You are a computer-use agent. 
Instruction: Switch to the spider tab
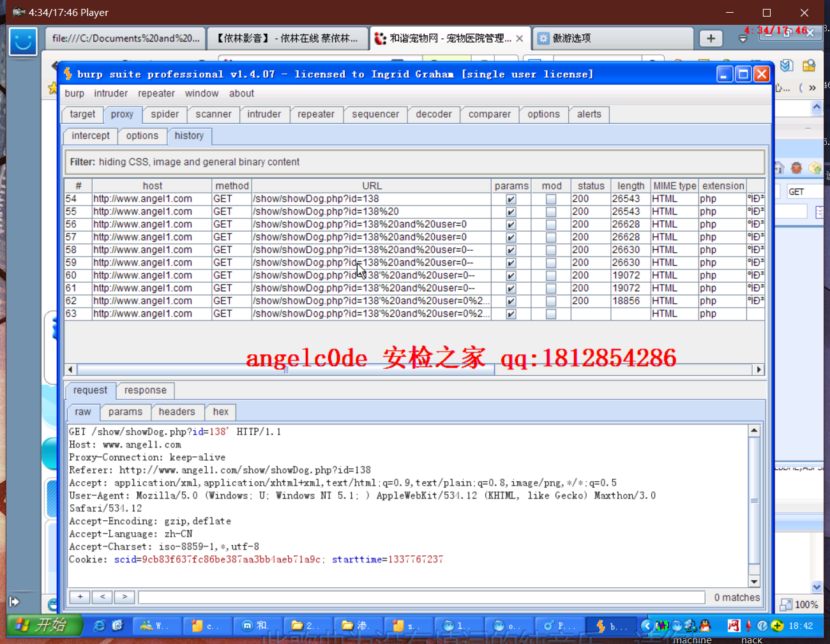(x=165, y=114)
